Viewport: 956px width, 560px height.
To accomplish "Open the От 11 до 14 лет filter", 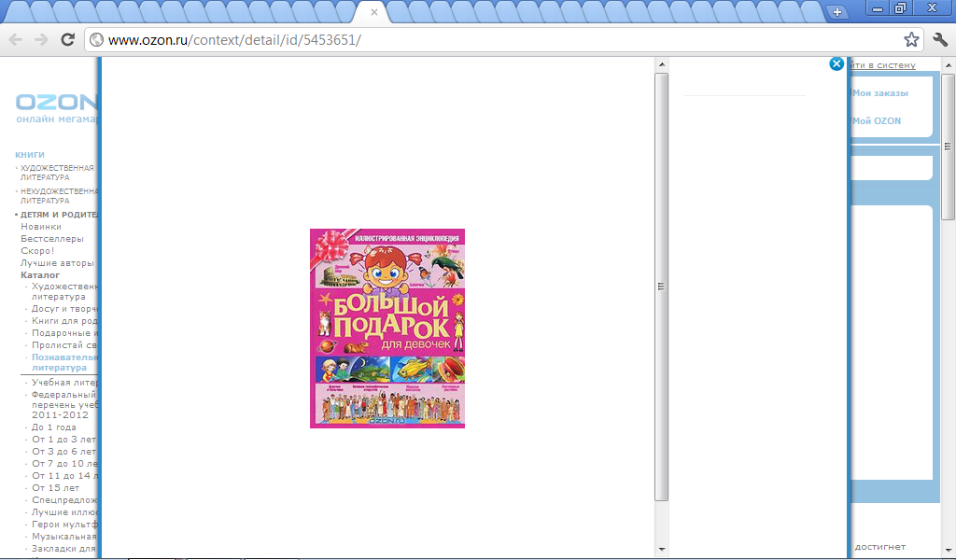I will click(x=64, y=476).
